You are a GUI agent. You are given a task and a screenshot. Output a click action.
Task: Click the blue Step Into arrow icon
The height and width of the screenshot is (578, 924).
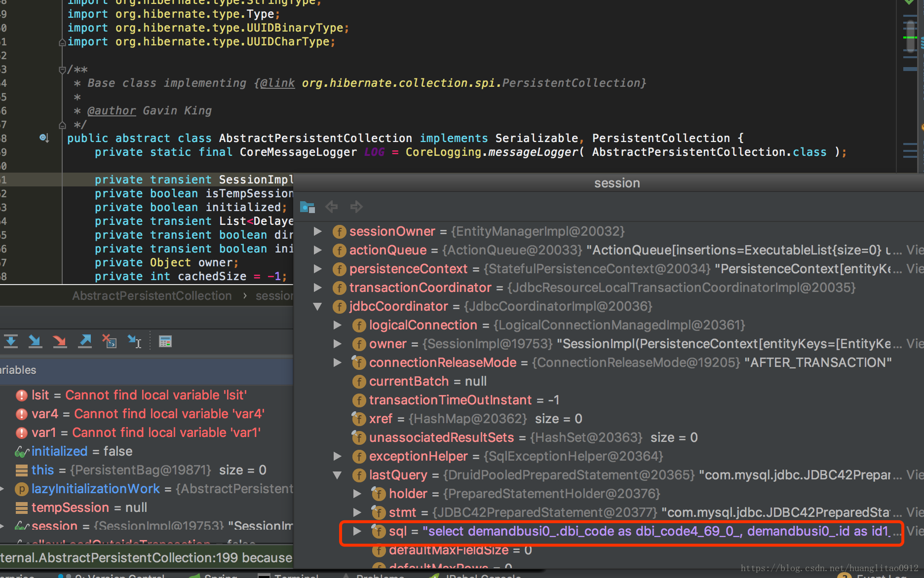[35, 341]
